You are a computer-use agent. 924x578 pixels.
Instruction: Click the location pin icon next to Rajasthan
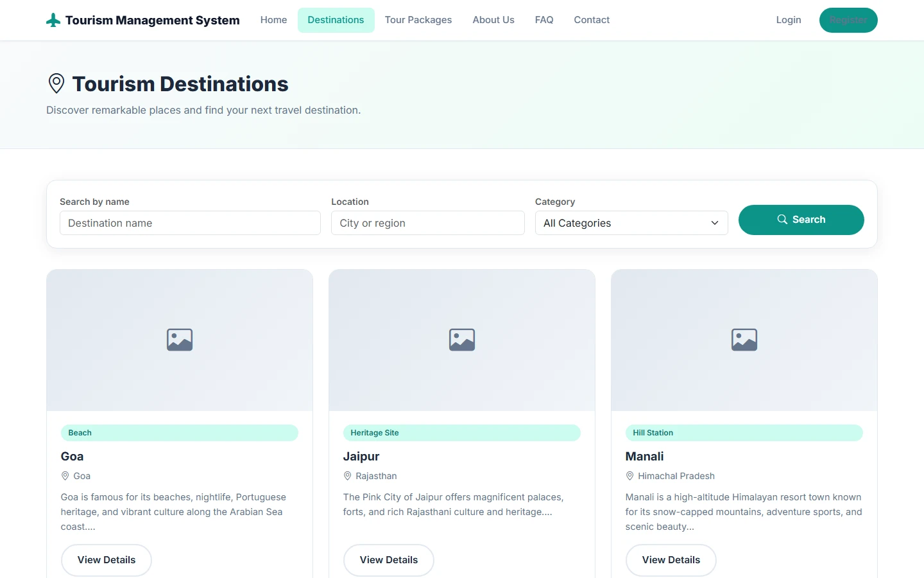347,476
